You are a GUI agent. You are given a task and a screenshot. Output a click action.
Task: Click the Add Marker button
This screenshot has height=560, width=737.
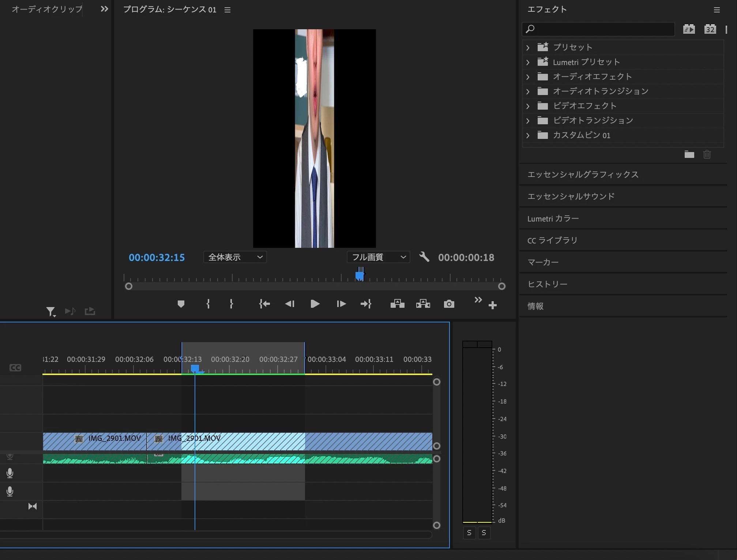(181, 304)
